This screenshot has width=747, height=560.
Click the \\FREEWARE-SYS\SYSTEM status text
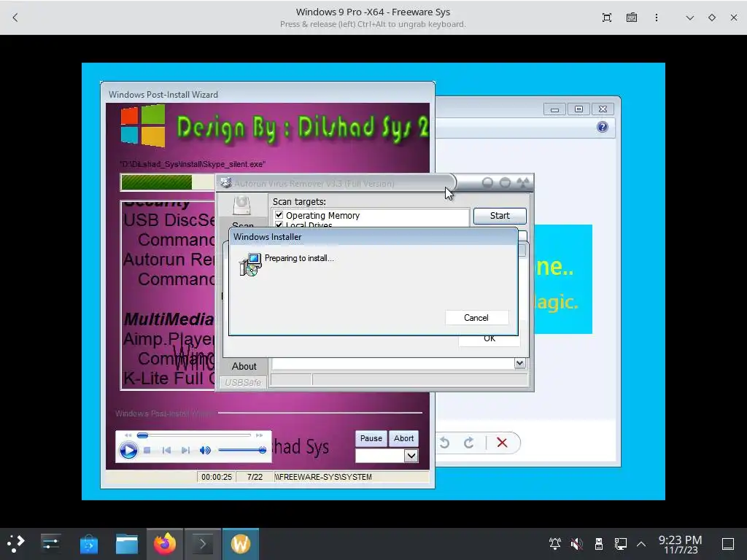pos(323,477)
